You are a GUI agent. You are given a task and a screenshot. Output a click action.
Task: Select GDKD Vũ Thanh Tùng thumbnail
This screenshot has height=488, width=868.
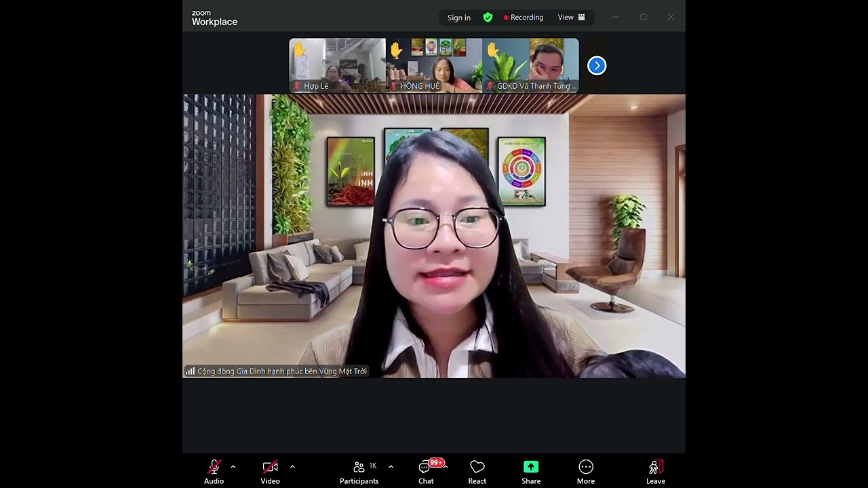click(x=531, y=65)
